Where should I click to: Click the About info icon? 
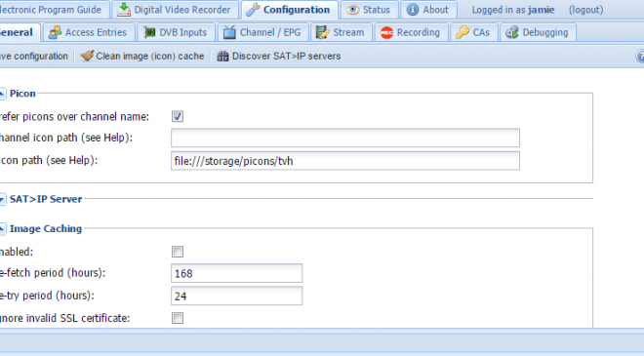[413, 10]
